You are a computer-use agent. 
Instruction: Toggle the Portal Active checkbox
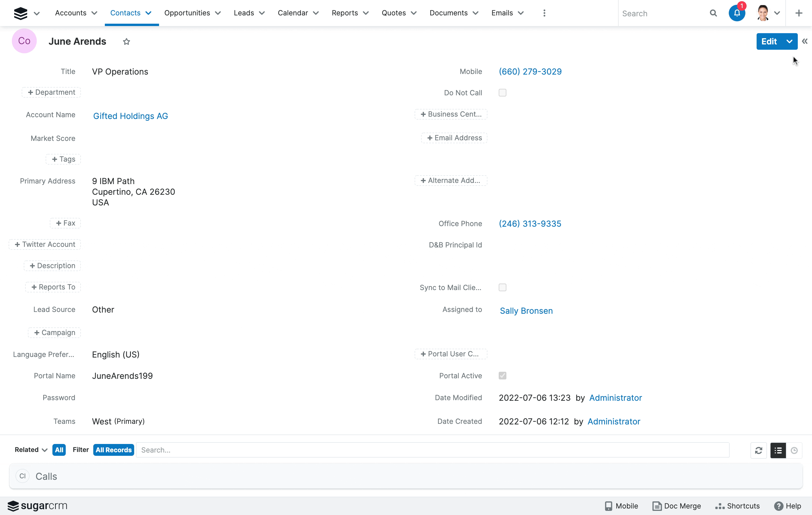[x=503, y=376]
